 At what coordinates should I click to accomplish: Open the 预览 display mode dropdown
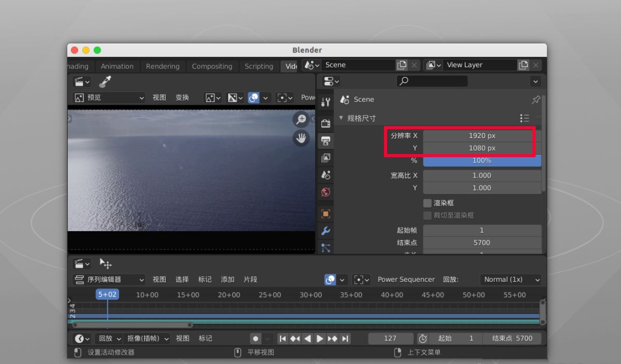click(109, 98)
